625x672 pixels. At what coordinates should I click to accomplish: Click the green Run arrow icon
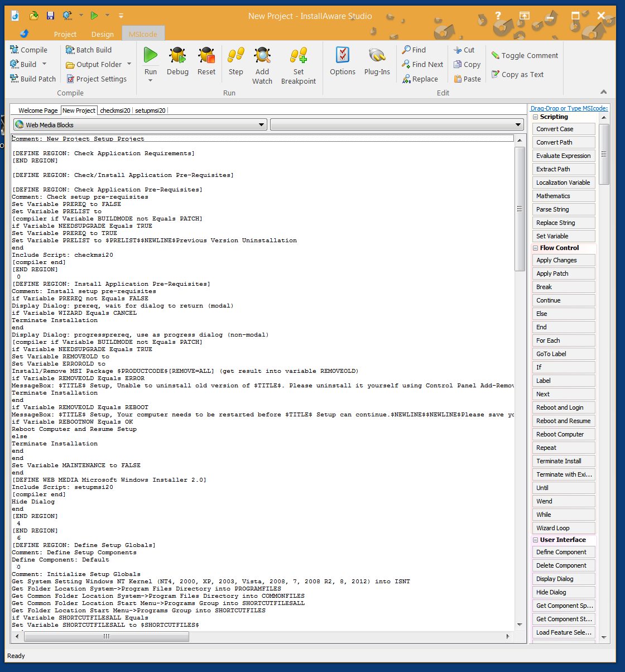[x=150, y=55]
